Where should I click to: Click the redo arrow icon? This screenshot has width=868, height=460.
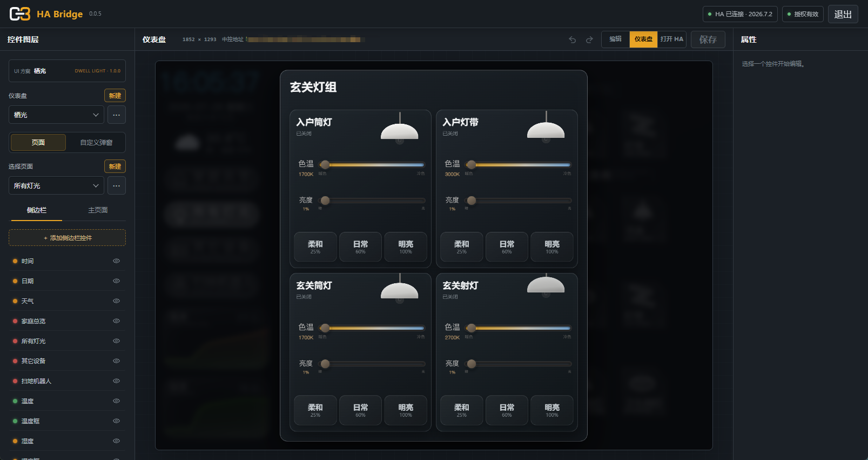pyautogui.click(x=589, y=39)
